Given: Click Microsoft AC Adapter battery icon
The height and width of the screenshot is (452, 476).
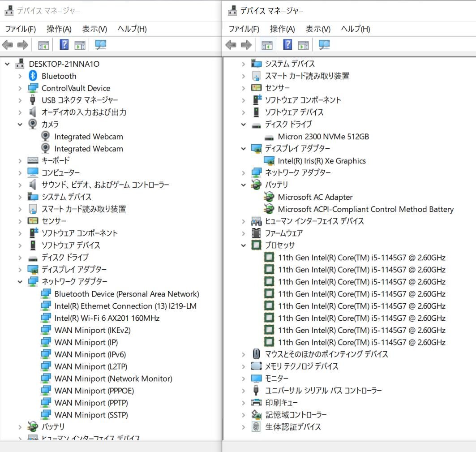Looking at the screenshot, I should (269, 197).
